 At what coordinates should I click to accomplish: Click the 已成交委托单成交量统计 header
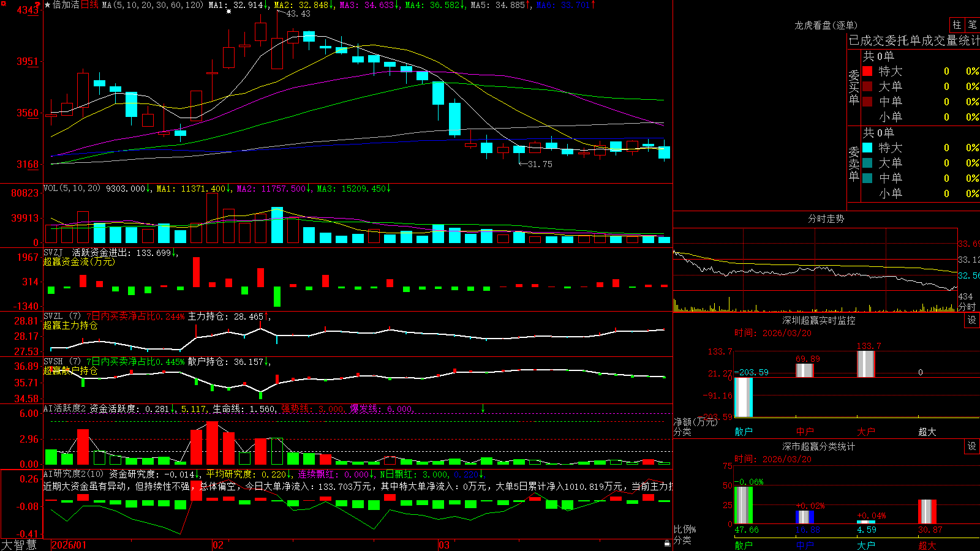(x=914, y=40)
